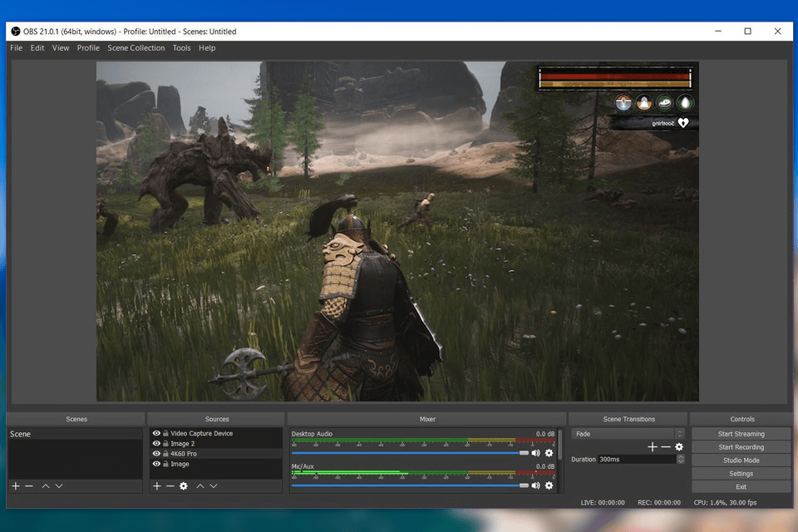798x532 pixels.
Task: Enable Studio Mode
Action: click(x=741, y=460)
